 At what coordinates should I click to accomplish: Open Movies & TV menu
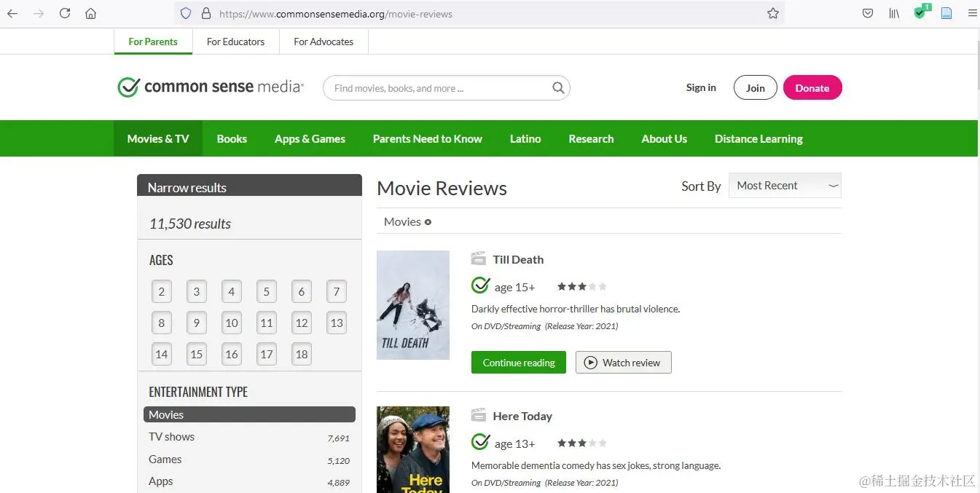click(x=158, y=138)
